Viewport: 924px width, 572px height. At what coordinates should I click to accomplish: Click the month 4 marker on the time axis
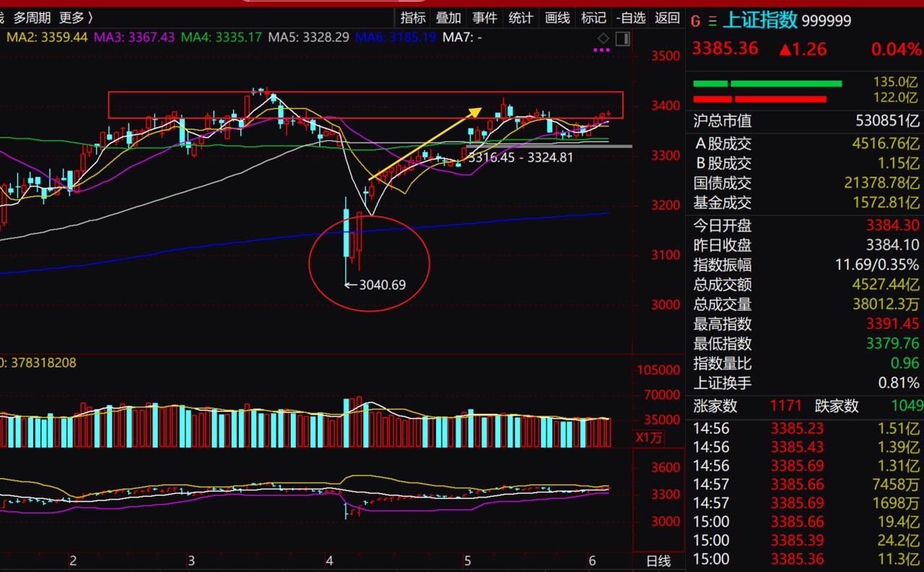point(330,560)
